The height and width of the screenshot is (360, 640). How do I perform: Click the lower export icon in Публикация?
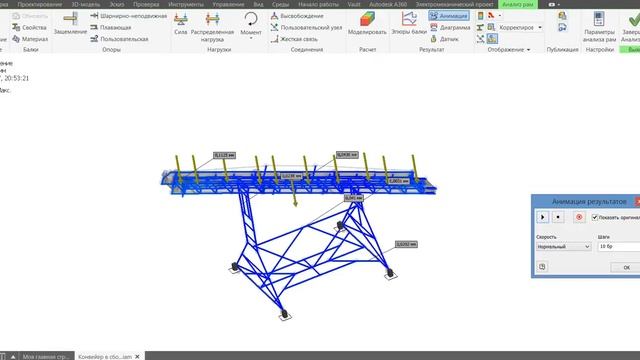coord(562,27)
